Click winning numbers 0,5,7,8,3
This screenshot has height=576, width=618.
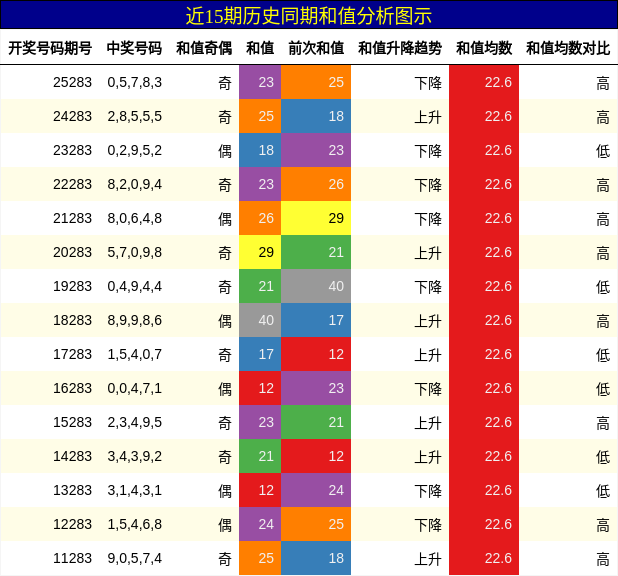click(x=134, y=82)
